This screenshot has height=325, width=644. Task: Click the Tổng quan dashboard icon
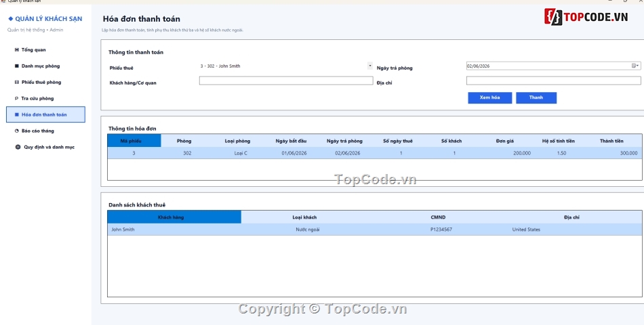[16, 50]
